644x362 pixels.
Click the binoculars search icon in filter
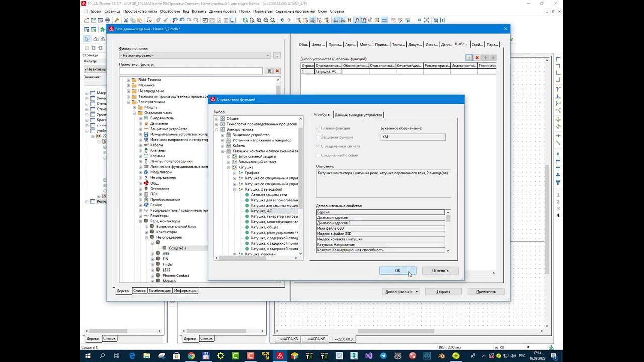269,71
